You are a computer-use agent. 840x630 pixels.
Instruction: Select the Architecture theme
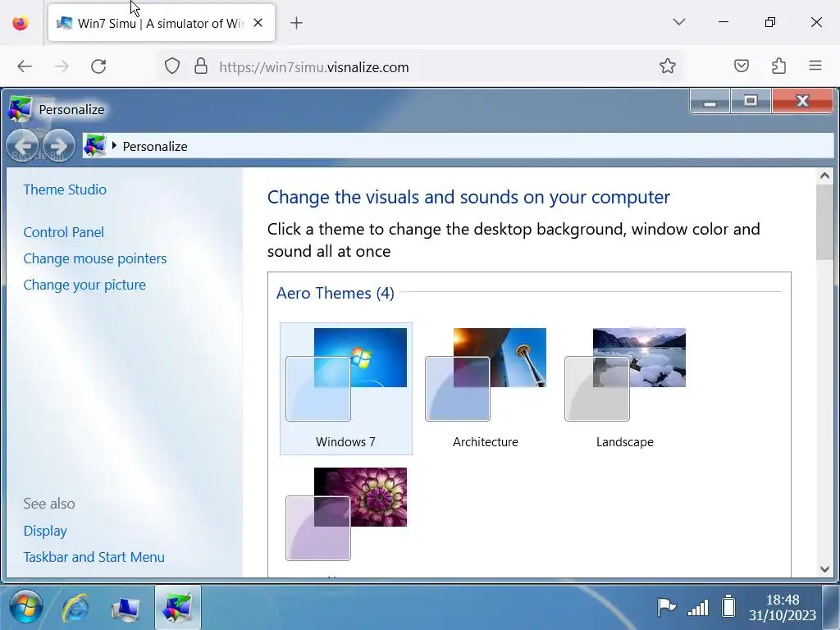486,388
